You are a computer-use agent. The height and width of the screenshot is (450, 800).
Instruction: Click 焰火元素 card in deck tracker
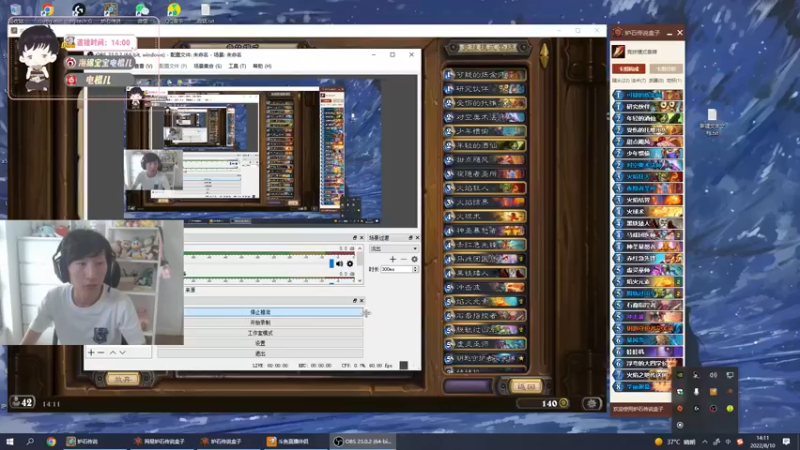coord(648,282)
